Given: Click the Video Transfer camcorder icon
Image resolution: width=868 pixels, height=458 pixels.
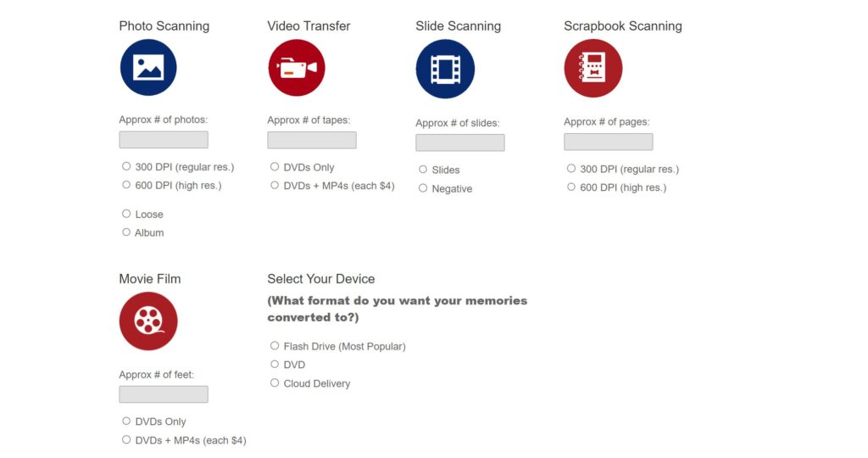Looking at the screenshot, I should (297, 68).
